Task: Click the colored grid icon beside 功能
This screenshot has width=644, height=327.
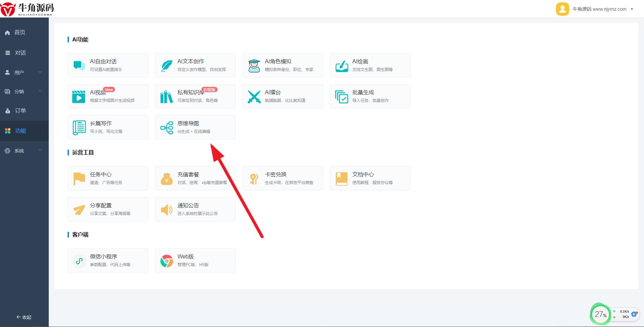Action: (x=8, y=131)
